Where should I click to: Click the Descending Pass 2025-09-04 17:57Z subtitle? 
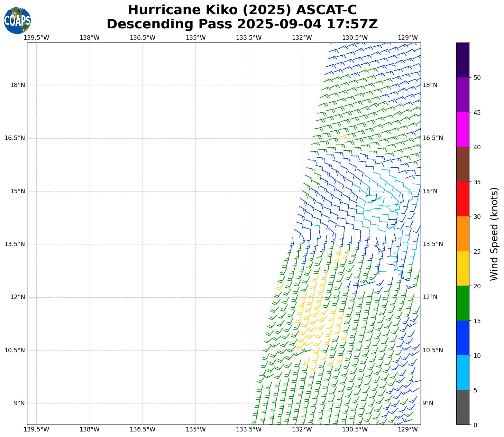tap(242, 24)
